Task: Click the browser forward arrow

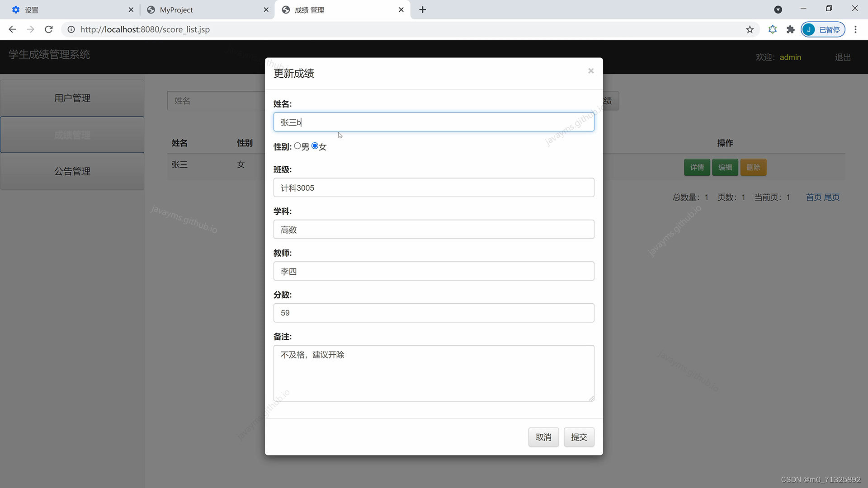Action: click(30, 29)
